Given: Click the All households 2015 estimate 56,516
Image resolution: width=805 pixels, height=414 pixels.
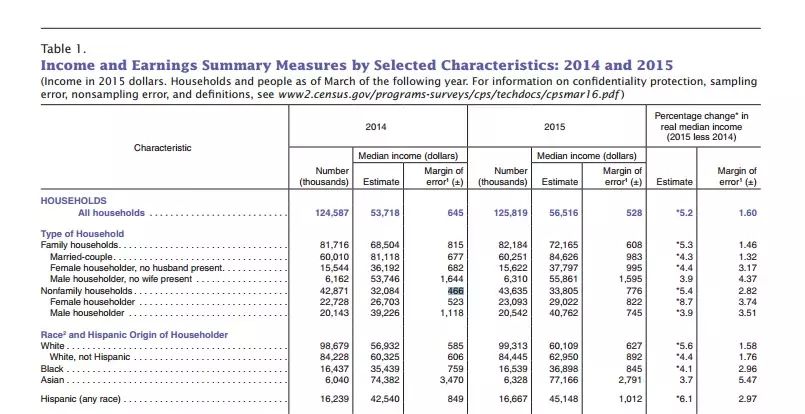Looking at the screenshot, I should [563, 213].
